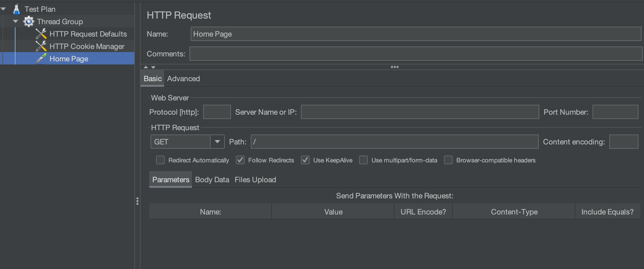Click the HTTP Request panel title
This screenshot has width=644, height=269.
(179, 15)
